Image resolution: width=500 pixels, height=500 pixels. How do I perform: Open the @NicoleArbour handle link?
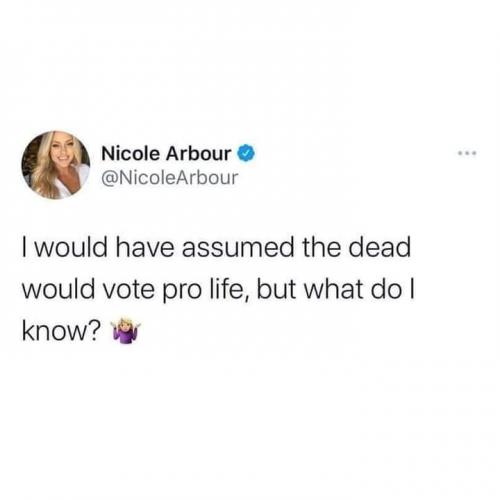click(x=170, y=178)
